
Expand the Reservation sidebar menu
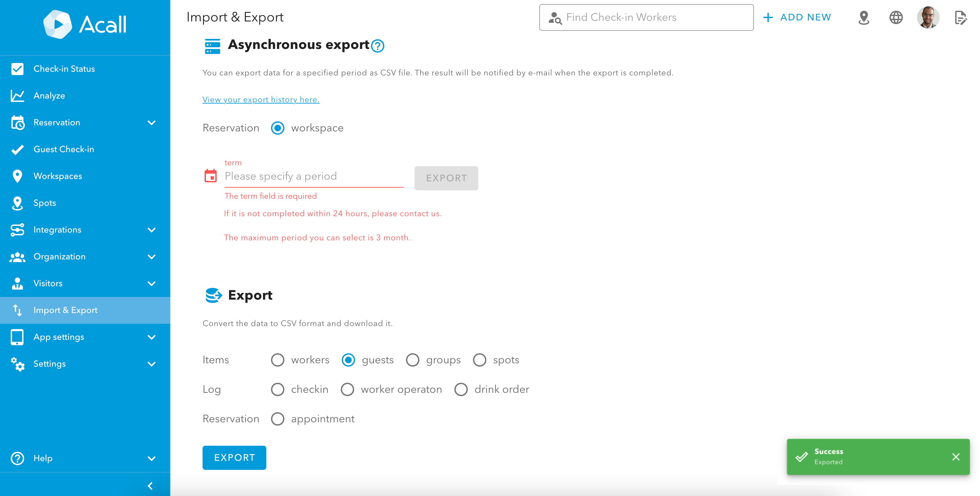[x=151, y=122]
